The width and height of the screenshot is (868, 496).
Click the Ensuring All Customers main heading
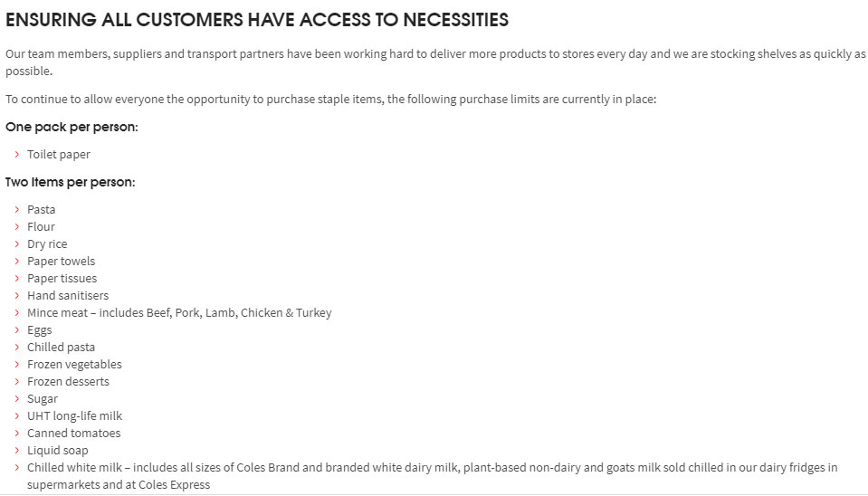[257, 20]
